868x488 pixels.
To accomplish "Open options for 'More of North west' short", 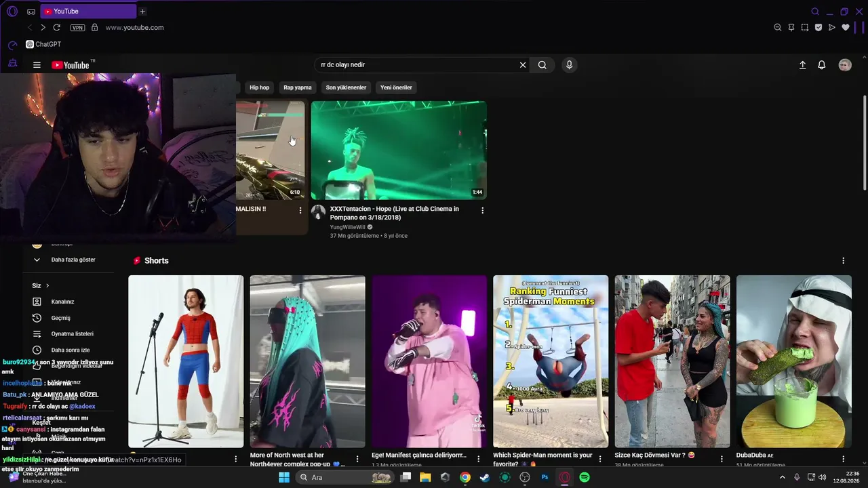I will pyautogui.click(x=357, y=459).
